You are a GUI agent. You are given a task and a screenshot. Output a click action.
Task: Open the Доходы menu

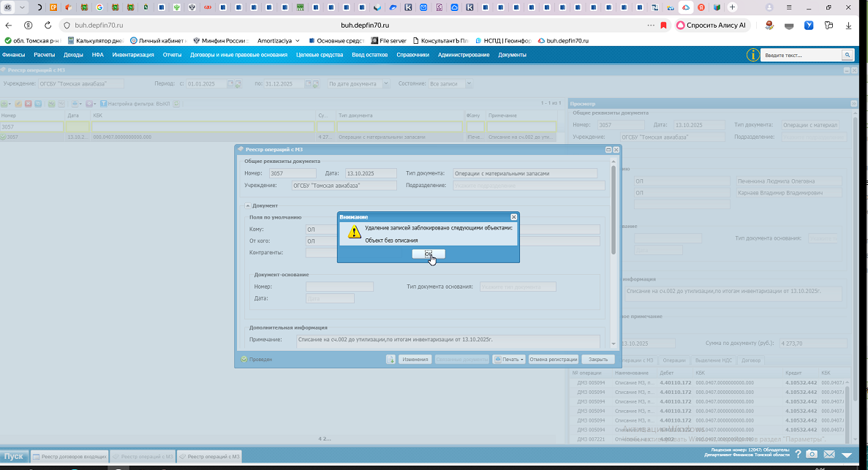(73, 55)
